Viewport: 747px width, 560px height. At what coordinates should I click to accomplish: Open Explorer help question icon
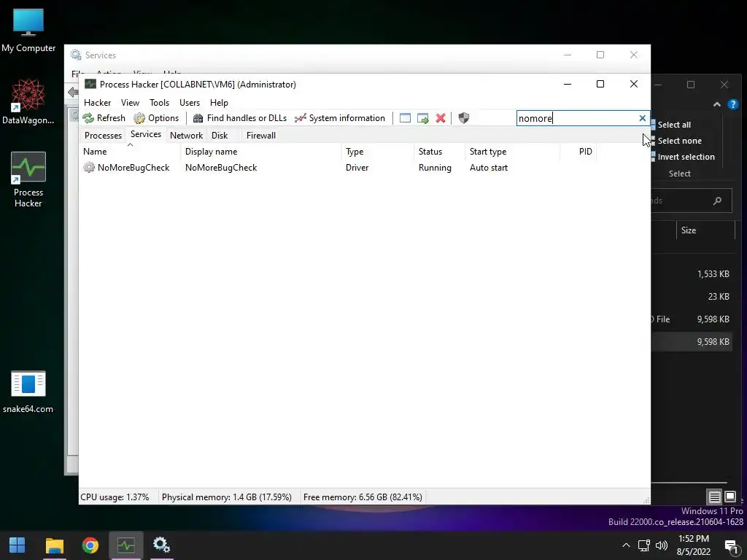point(732,104)
